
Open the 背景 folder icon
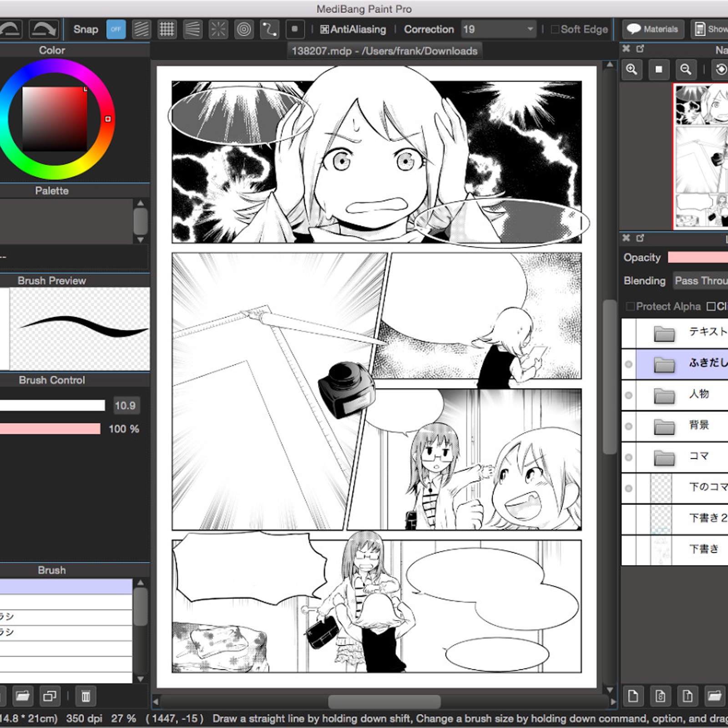pyautogui.click(x=664, y=427)
